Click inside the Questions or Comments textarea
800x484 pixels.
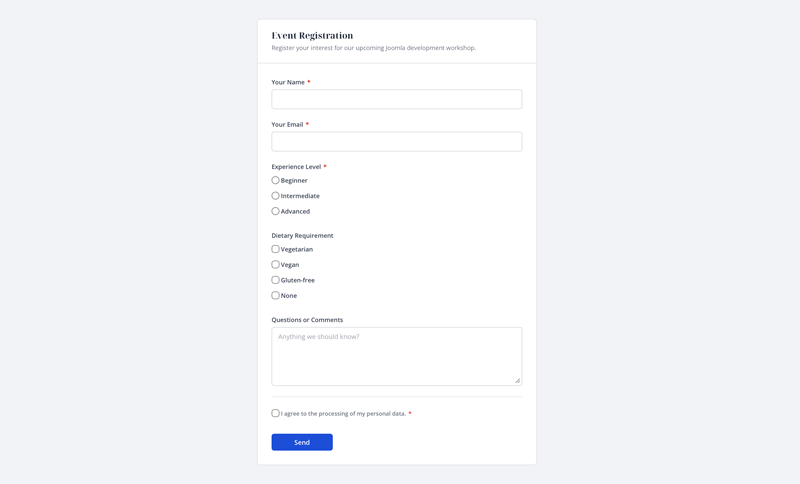coord(396,356)
